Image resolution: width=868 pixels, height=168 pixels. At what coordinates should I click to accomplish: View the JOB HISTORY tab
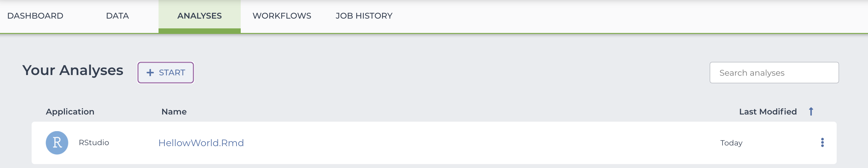click(364, 16)
